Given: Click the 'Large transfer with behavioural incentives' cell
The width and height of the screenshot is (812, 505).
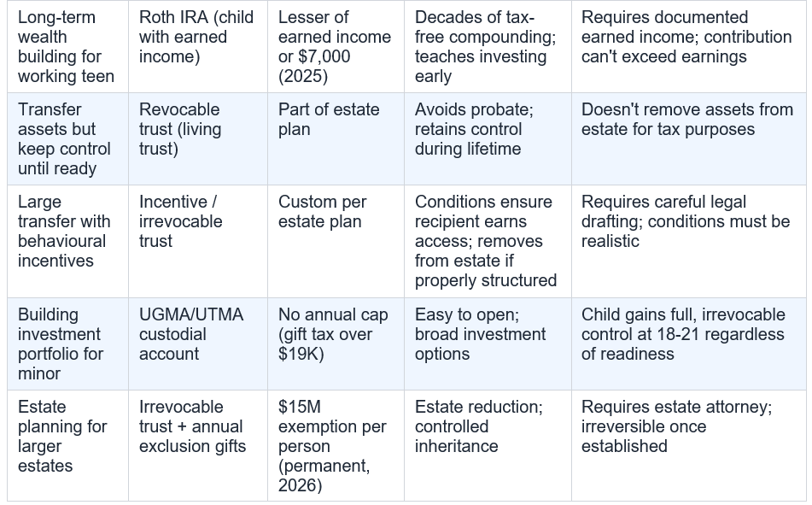Looking at the screenshot, I should coord(67,242).
